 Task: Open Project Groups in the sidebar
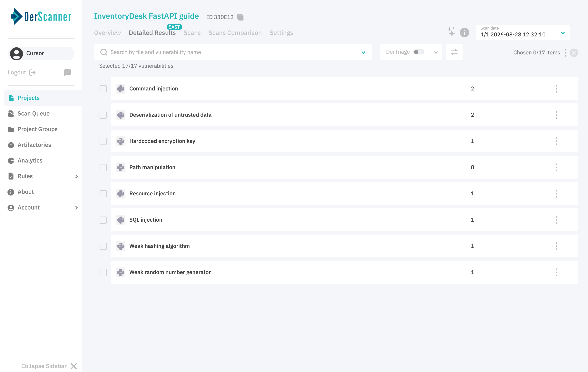43,129
